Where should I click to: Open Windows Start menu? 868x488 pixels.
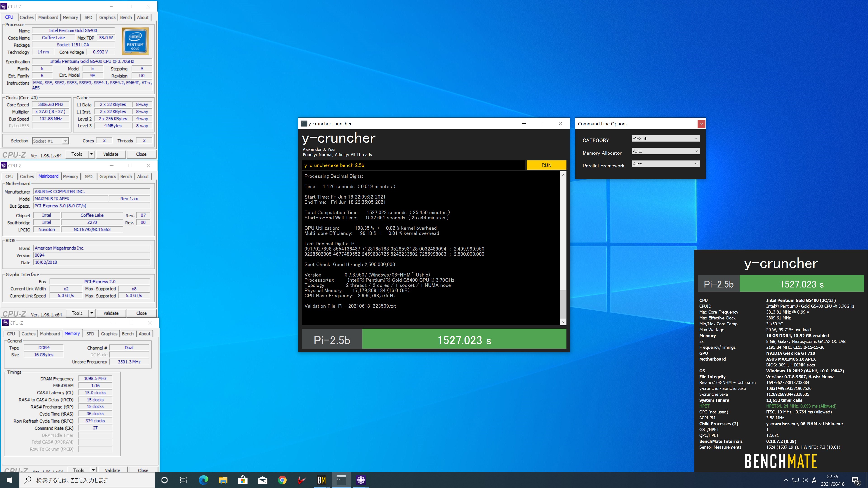(x=9, y=480)
